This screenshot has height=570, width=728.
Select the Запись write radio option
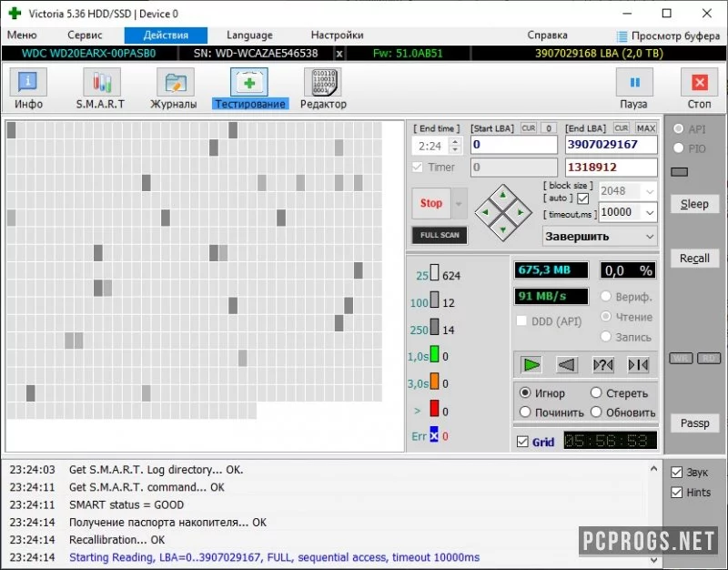(605, 337)
